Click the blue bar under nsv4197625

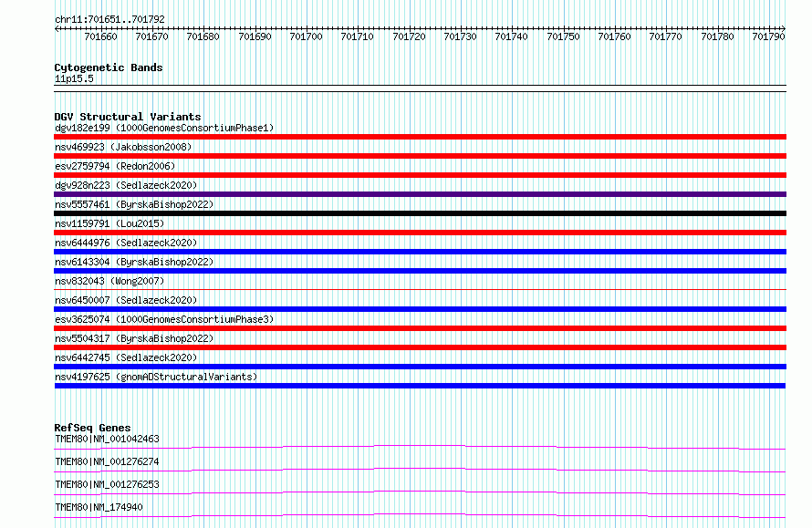click(420, 386)
